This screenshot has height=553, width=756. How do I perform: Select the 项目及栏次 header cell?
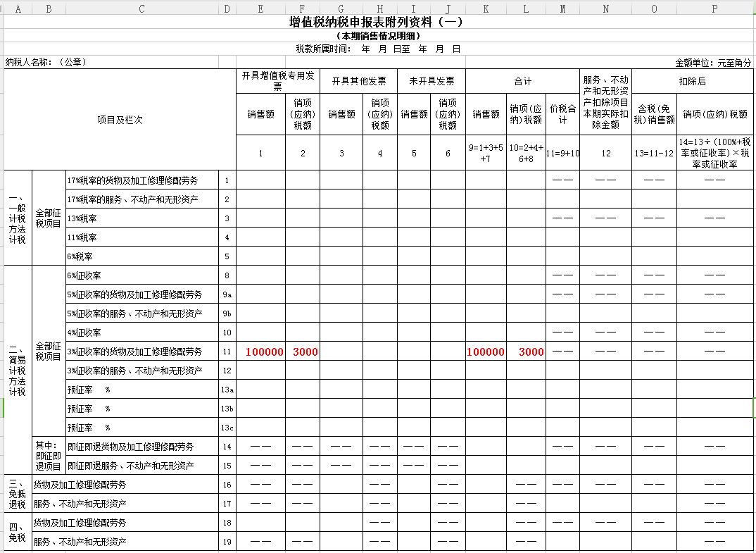pos(120,120)
